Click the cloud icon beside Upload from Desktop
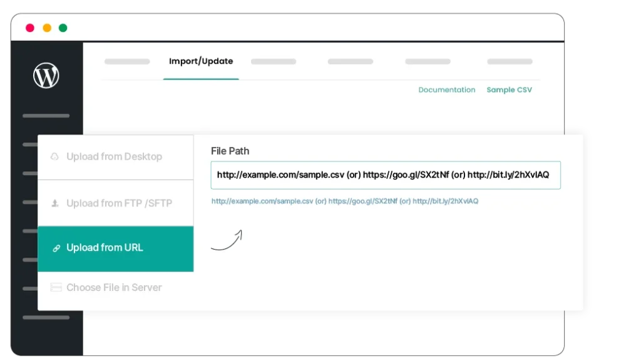Screen dimensions: 641x364 [x=55, y=156]
